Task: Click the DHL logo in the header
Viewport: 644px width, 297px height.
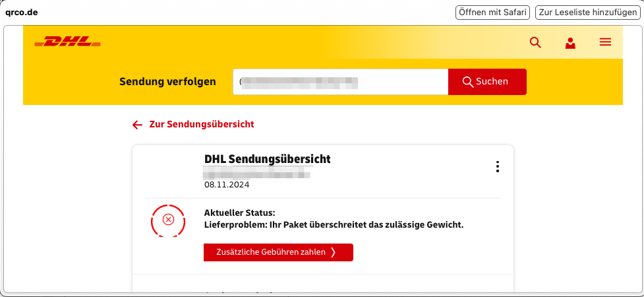Action: (67, 43)
